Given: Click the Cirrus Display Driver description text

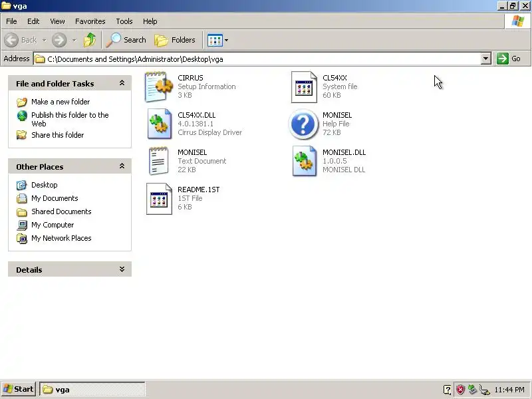Looking at the screenshot, I should [209, 132].
